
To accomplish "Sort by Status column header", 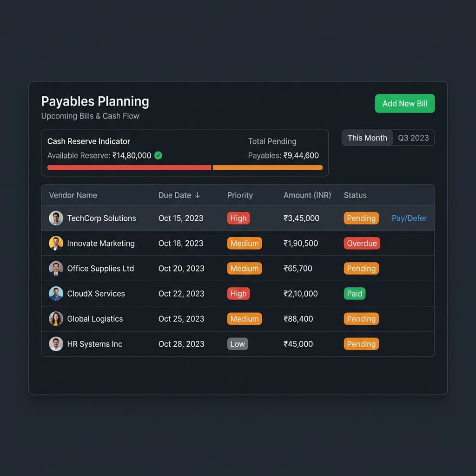I will 355,195.
